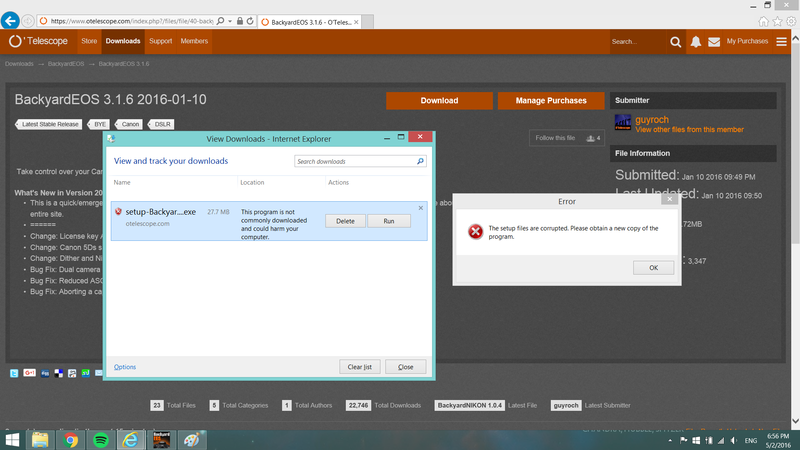Click the Follow this file button
The width and height of the screenshot is (800, 450).
[567, 138]
